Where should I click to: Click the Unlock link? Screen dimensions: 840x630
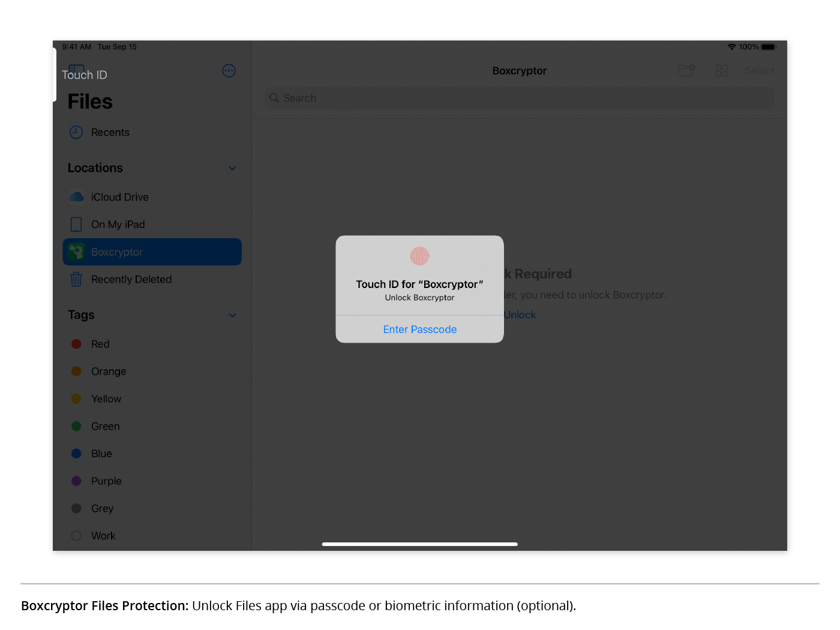point(520,314)
